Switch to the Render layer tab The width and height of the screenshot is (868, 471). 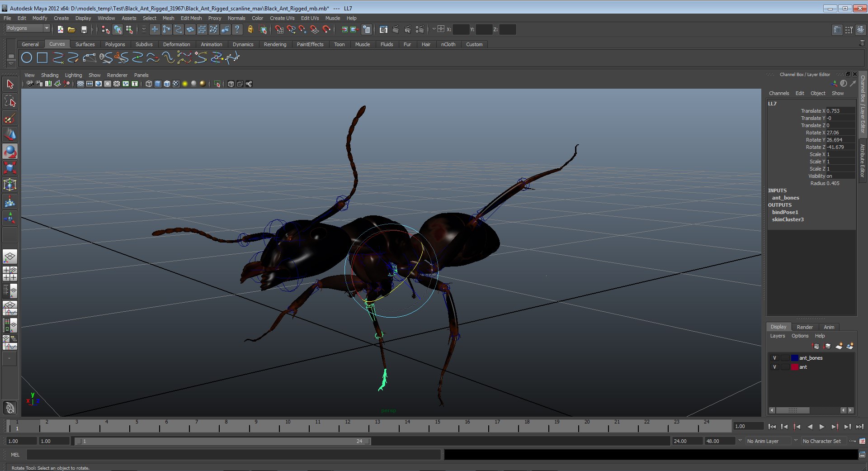[805, 327]
